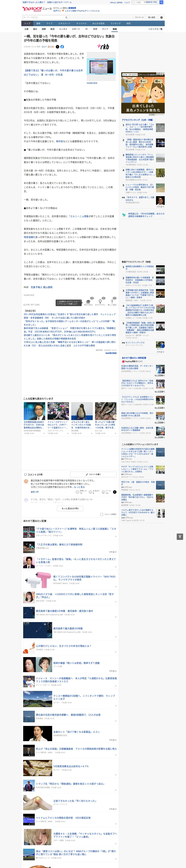Screen dimensions: 186x868
Task: Play the 0:54 福岡県立高校教師 video thumbnail
Action: coord(160,270)
